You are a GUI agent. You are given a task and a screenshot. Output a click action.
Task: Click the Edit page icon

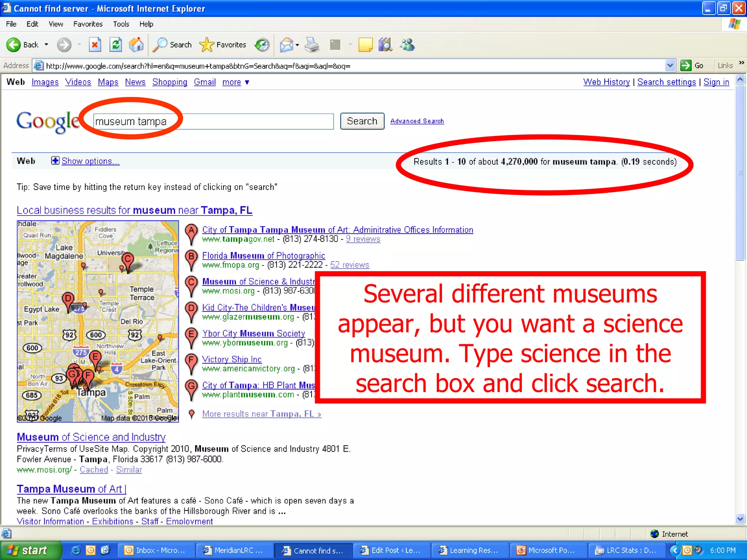click(335, 45)
